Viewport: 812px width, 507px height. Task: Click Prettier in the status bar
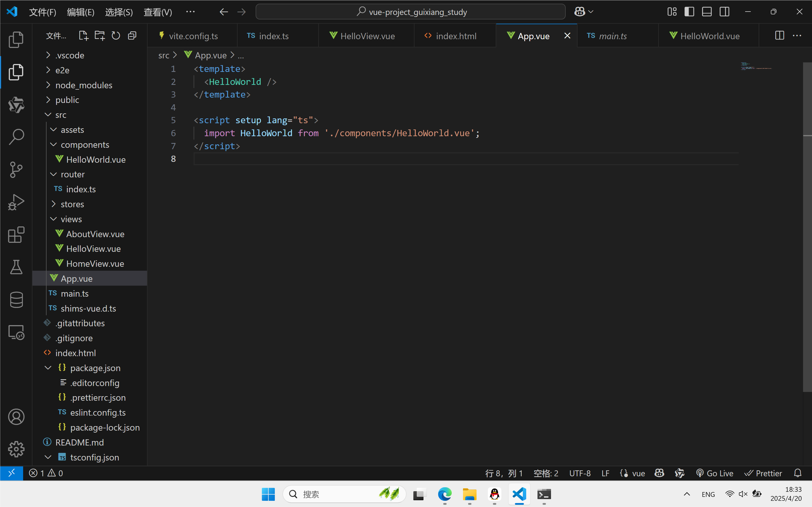pos(763,473)
